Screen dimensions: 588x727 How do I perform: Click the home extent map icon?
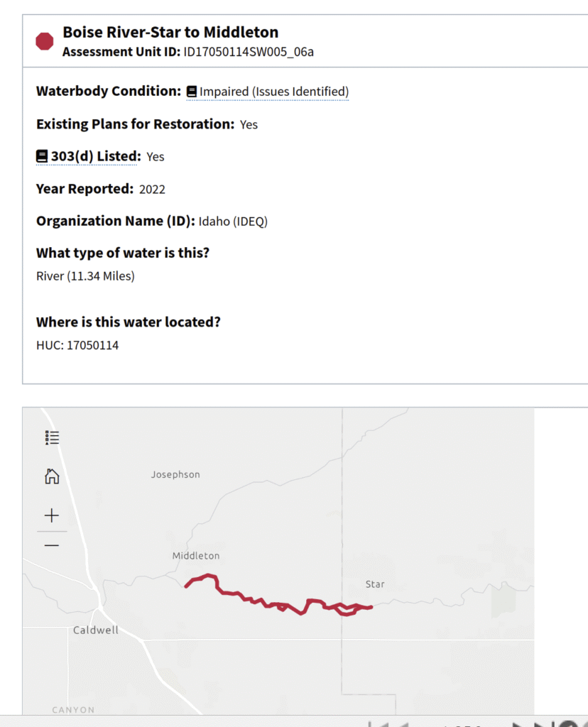(x=52, y=476)
